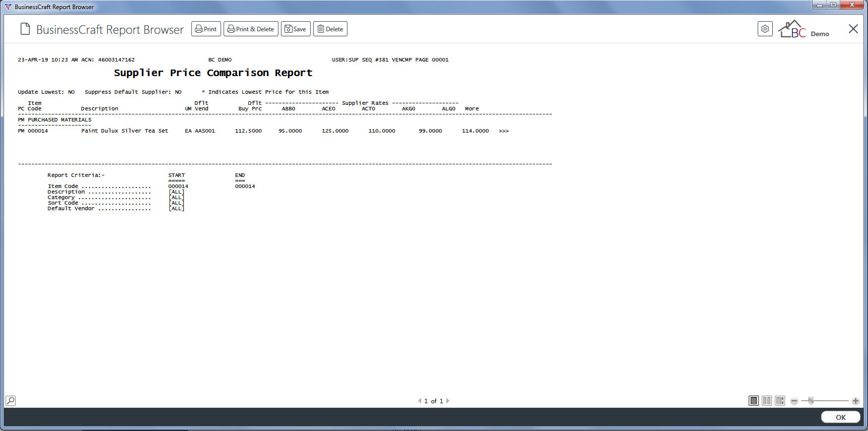The image size is (868, 431).
Task: Click the 'Default Vendor' criteria label
Action: pos(71,209)
